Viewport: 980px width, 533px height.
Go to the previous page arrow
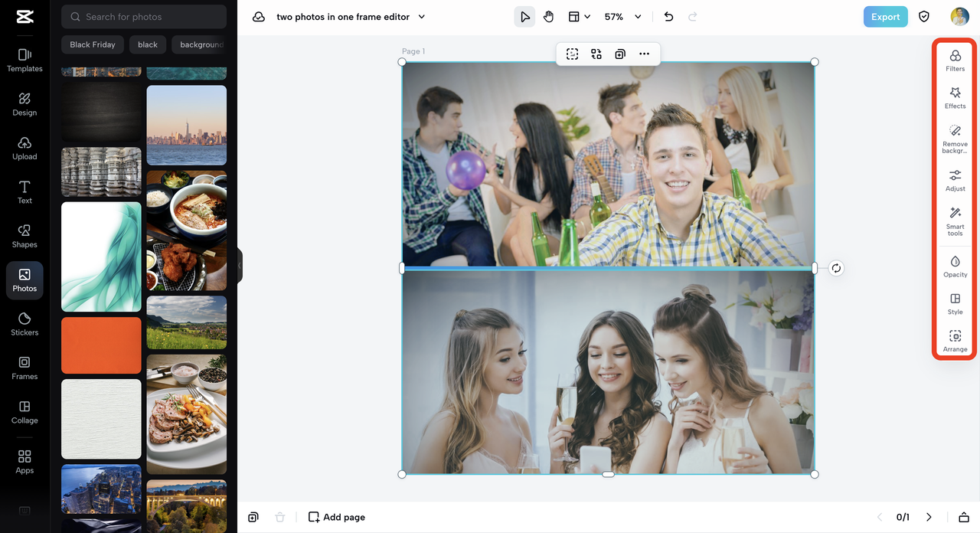point(879,517)
